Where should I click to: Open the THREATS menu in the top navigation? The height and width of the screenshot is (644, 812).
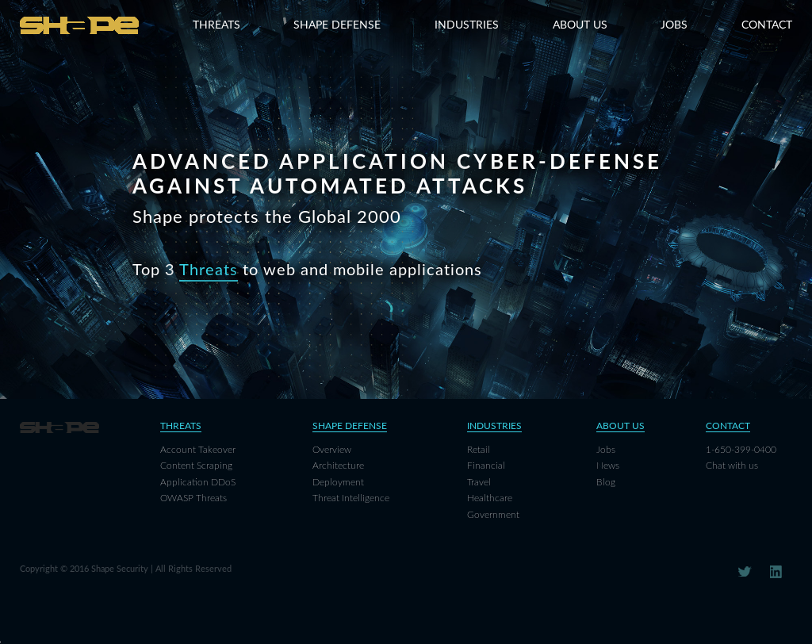[216, 25]
